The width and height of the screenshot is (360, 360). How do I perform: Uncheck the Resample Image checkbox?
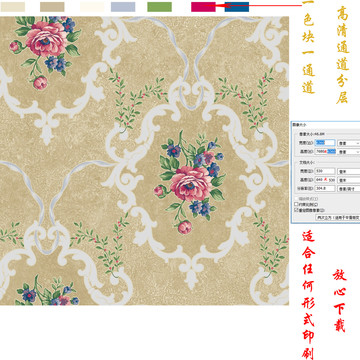pos(296,210)
